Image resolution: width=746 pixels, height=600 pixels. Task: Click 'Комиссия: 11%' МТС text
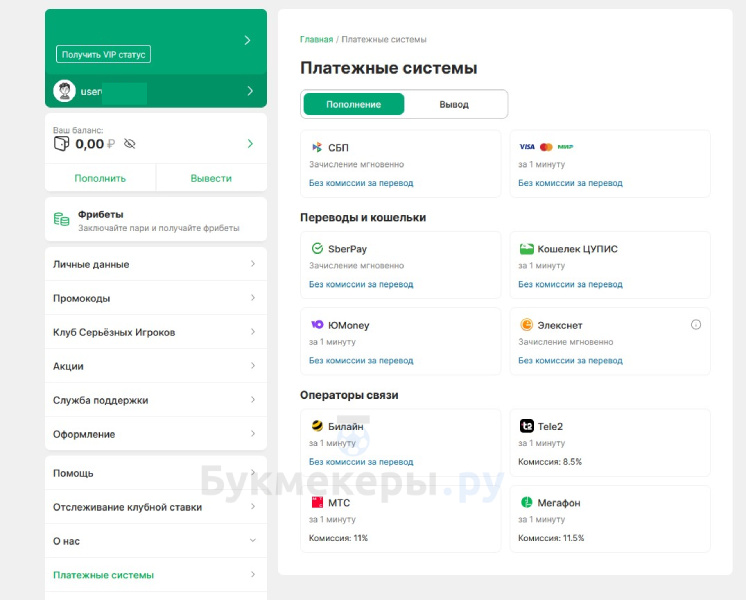[338, 538]
